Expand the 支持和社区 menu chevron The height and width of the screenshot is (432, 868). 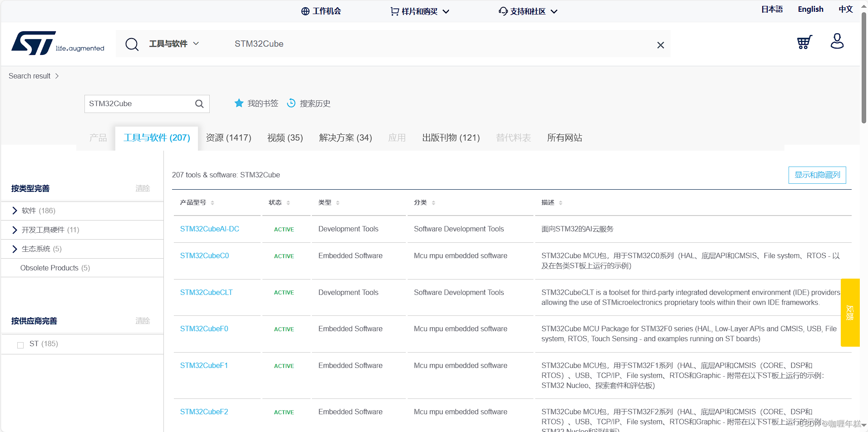point(554,12)
